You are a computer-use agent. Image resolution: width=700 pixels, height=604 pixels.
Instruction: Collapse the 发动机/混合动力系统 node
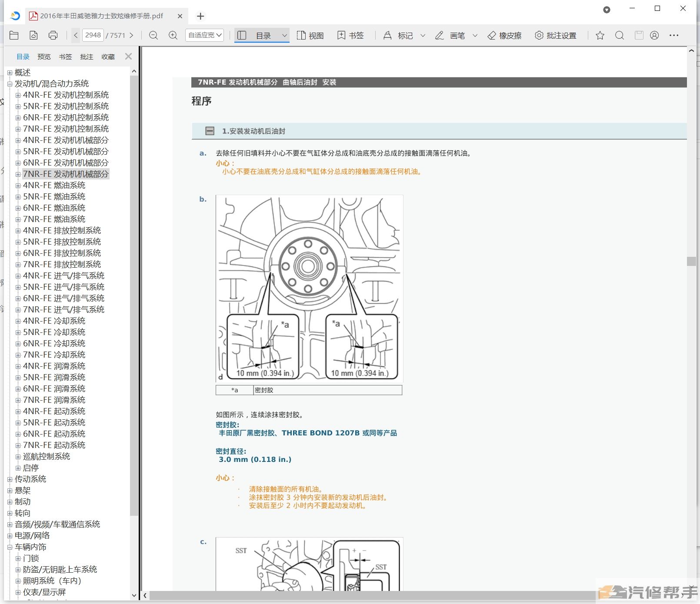tap(10, 84)
